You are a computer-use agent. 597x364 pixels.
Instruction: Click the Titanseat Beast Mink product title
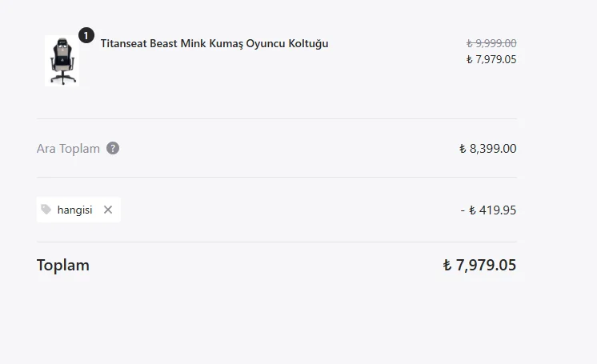214,43
